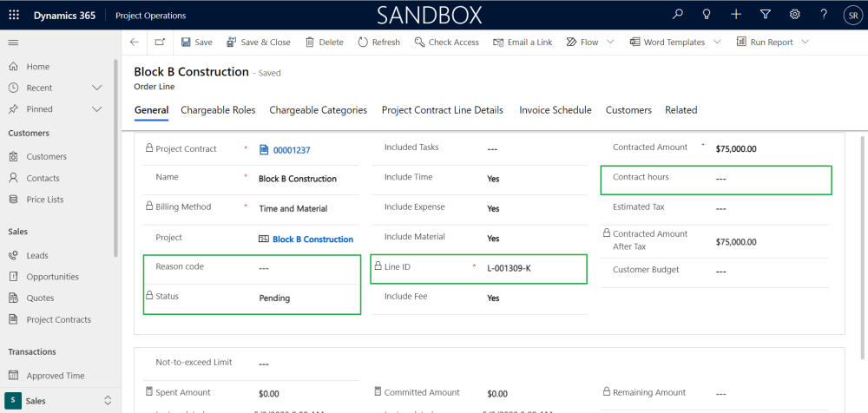Image resolution: width=868 pixels, height=413 pixels.
Task: Refresh the record
Action: tap(379, 42)
